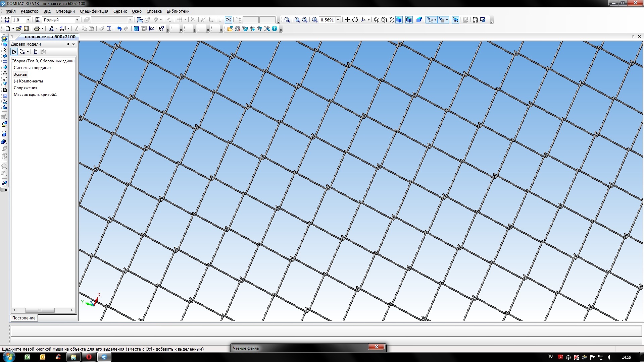Toggle shaded with edges display

pyautogui.click(x=409, y=20)
